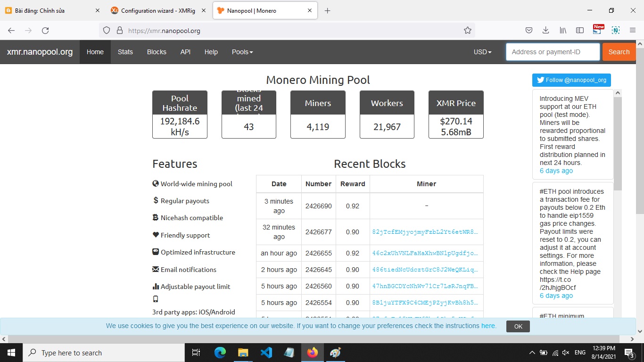644x362 pixels.
Task: Open Windows notification center icon
Action: point(629,353)
